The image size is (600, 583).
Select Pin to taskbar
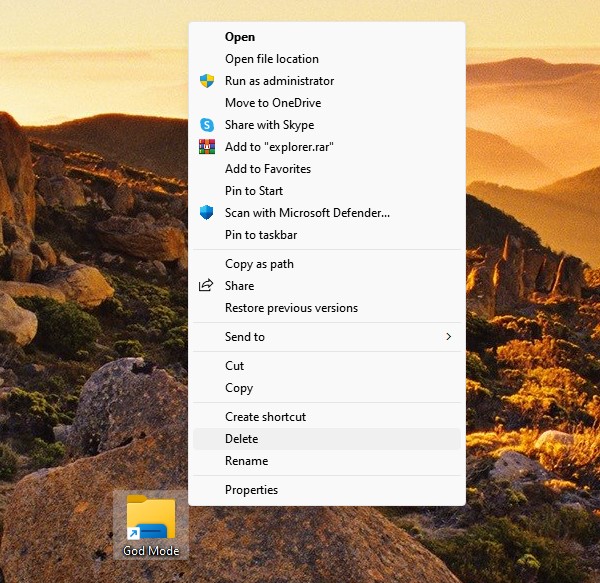click(x=327, y=235)
